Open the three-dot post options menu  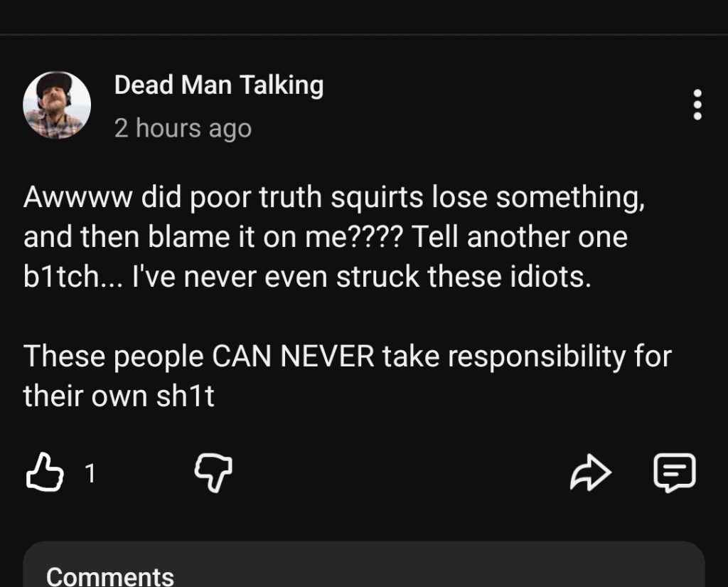coord(697,105)
